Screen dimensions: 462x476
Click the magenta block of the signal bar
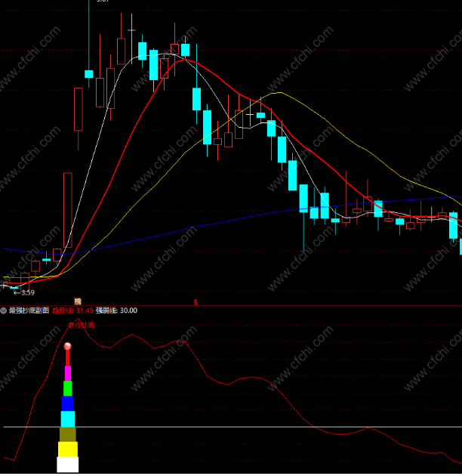pyautogui.click(x=68, y=374)
